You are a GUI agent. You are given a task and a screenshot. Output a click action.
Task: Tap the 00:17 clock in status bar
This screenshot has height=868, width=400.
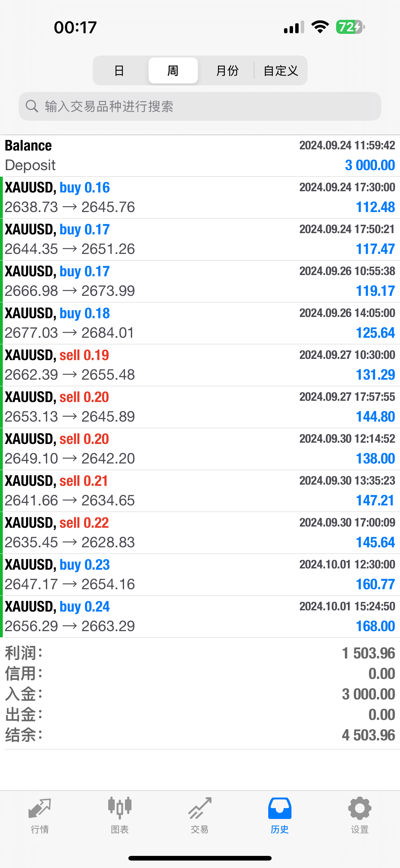point(75,27)
